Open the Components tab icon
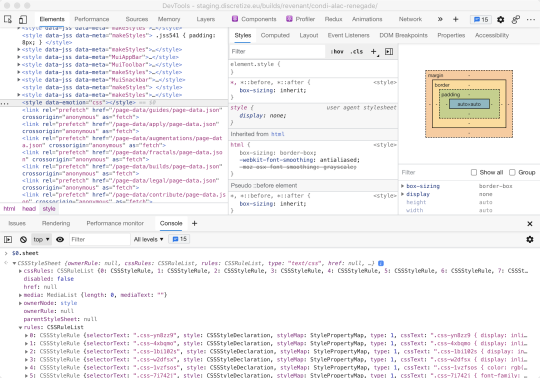The height and width of the screenshot is (378, 540). tap(235, 19)
